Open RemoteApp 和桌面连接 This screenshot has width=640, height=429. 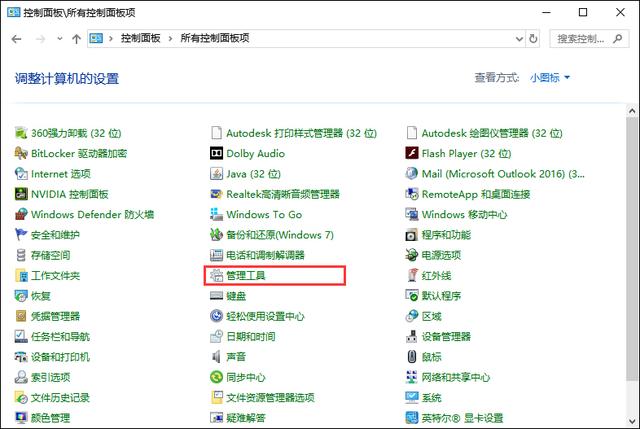click(x=476, y=194)
